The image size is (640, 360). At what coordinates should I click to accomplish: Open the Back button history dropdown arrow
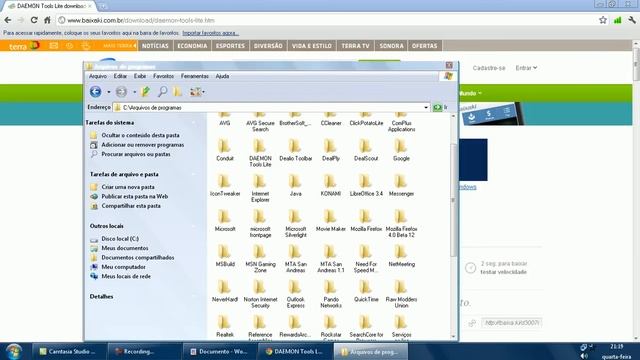pos(109,92)
